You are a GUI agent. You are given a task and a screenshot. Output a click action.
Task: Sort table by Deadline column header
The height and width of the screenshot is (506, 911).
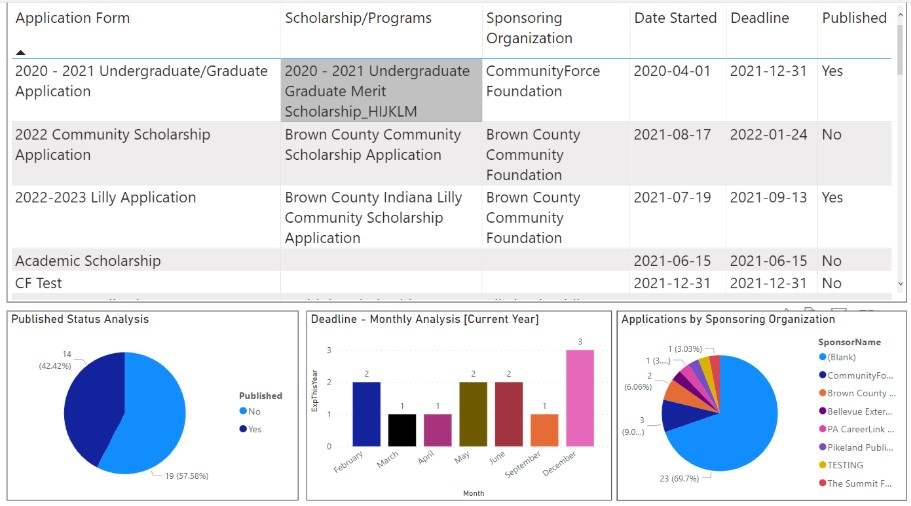click(759, 18)
